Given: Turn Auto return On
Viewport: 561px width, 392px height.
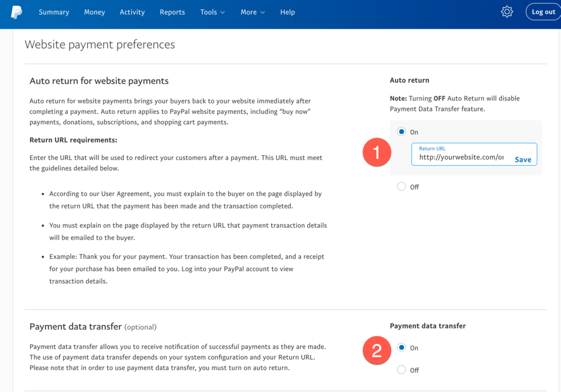Looking at the screenshot, I should tap(402, 131).
